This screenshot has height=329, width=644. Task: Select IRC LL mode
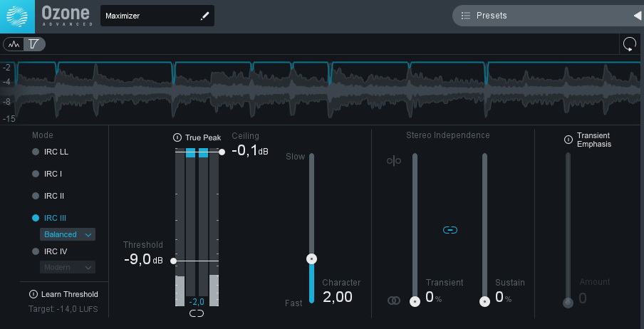tap(51, 152)
